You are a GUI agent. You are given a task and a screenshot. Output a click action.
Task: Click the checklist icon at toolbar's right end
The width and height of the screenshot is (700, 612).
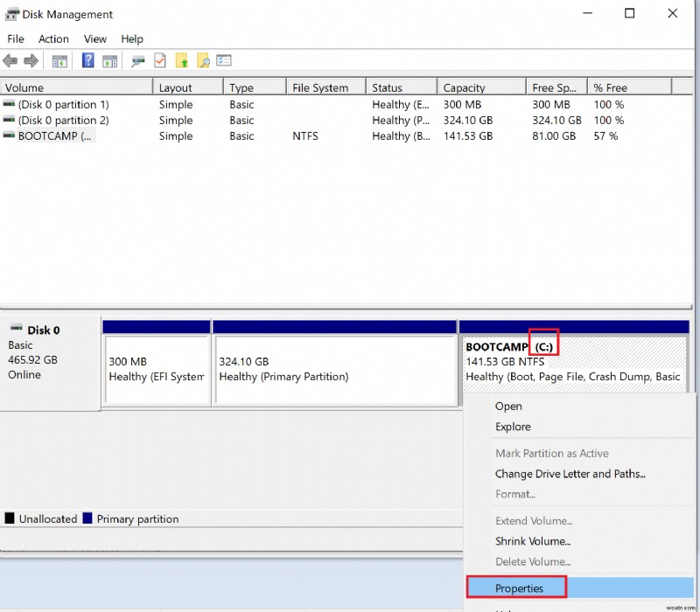coord(225,60)
